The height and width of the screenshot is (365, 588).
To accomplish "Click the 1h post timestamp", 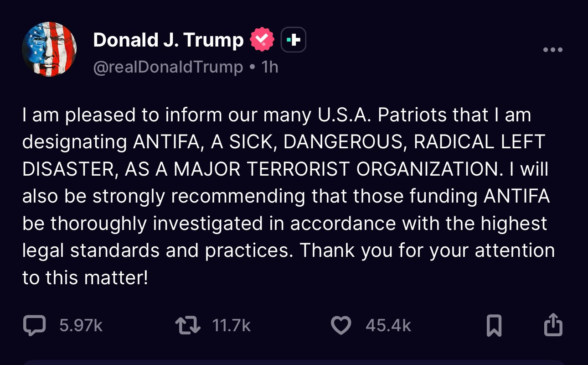I will [x=270, y=68].
